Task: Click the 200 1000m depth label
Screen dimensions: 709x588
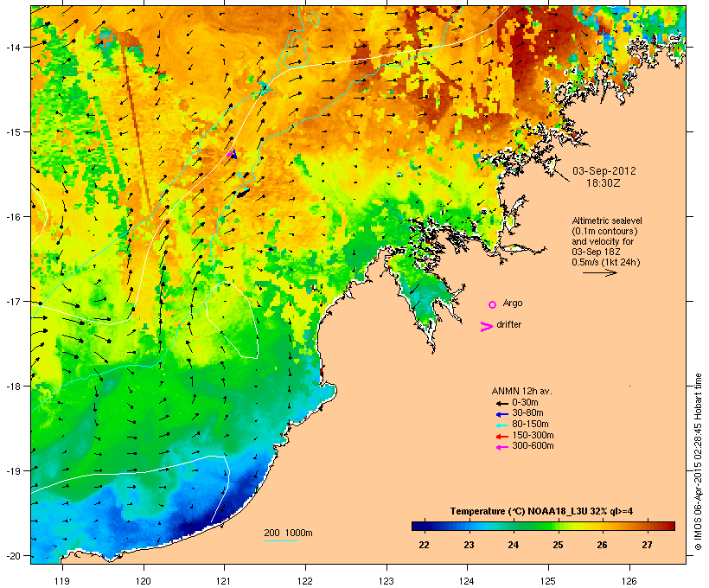Action: pos(288,533)
